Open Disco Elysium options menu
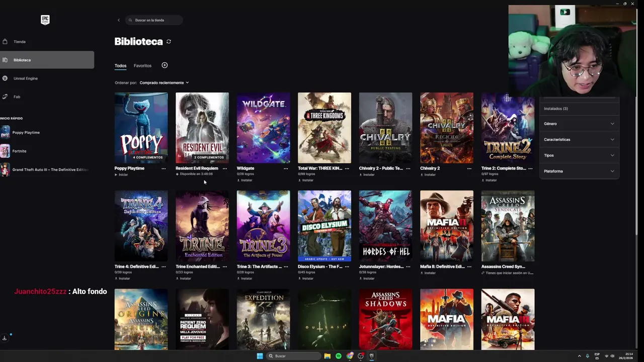This screenshot has width=644, height=362. coord(347,266)
